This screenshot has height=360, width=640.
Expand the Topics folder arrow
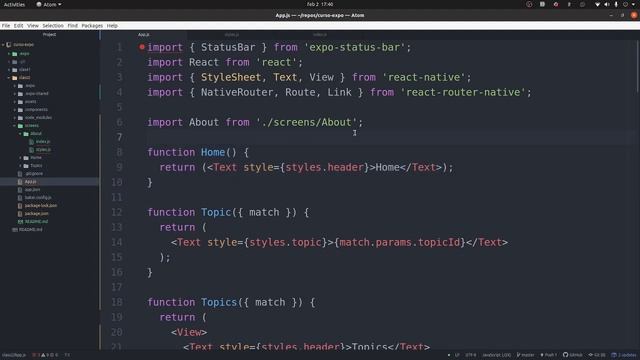point(20,166)
